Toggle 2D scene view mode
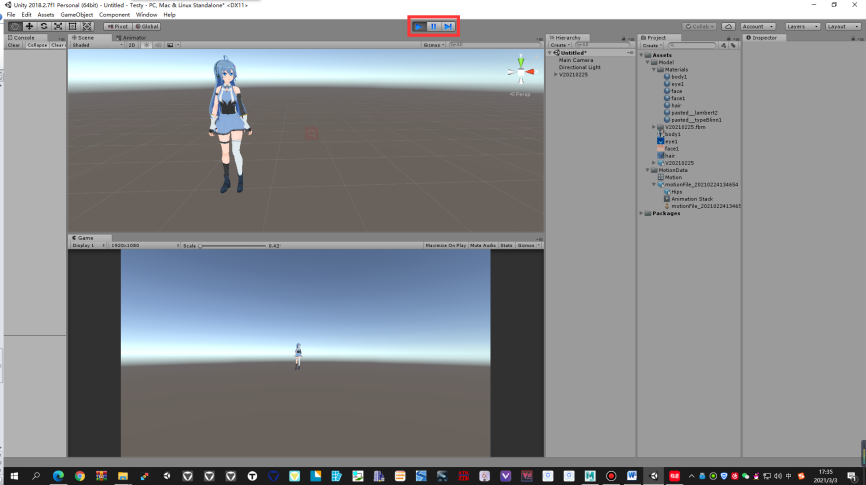Viewport: 866px width, 485px height. point(132,45)
